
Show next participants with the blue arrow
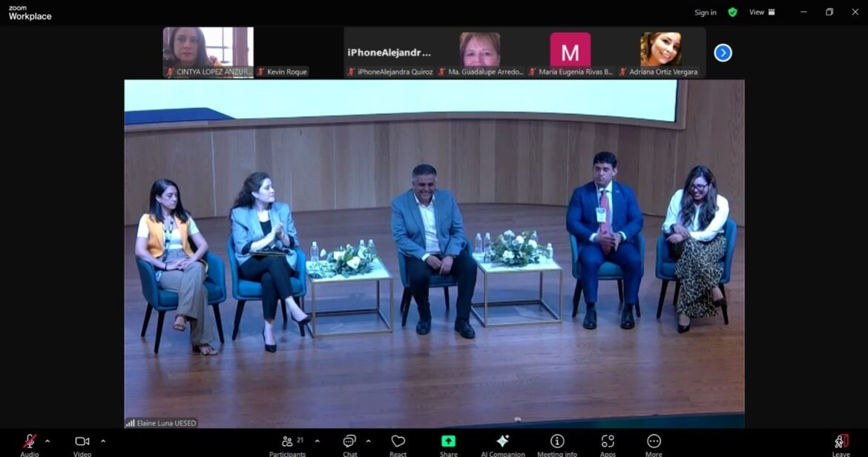point(723,53)
